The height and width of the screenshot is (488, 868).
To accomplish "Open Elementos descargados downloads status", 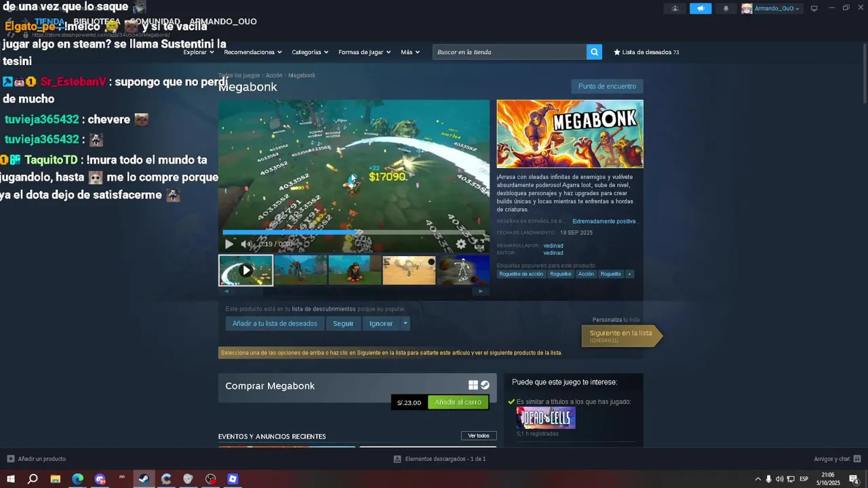I will coord(439,459).
